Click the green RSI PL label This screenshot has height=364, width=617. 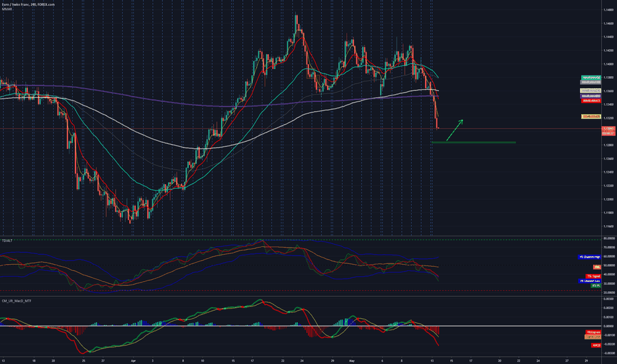pos(596,286)
